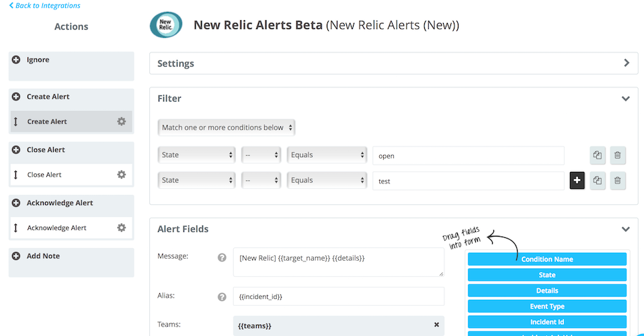Add a new Ignore action
Screen dimensions: 644x336
click(x=16, y=60)
